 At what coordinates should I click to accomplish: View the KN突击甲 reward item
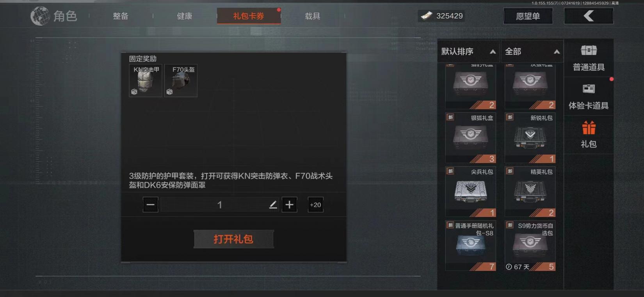(x=146, y=80)
